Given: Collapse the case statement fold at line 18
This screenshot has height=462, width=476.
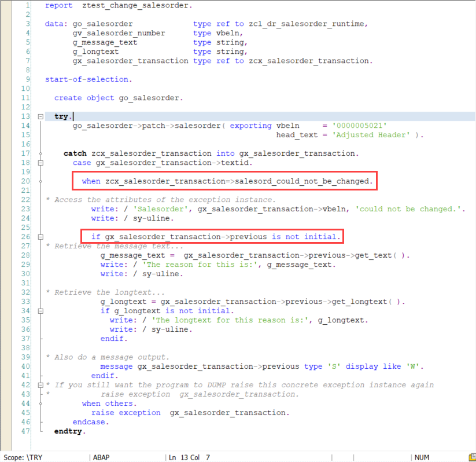Looking at the screenshot, I should click(39, 163).
